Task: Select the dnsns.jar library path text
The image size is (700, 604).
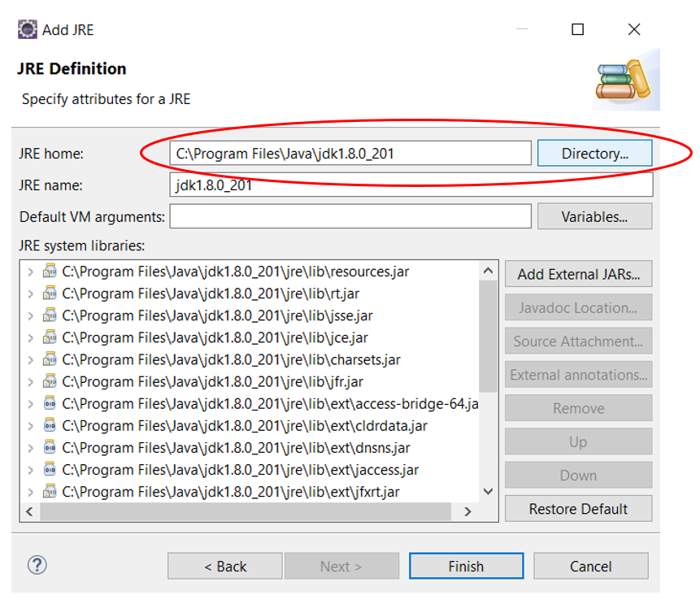Action: tap(236, 447)
